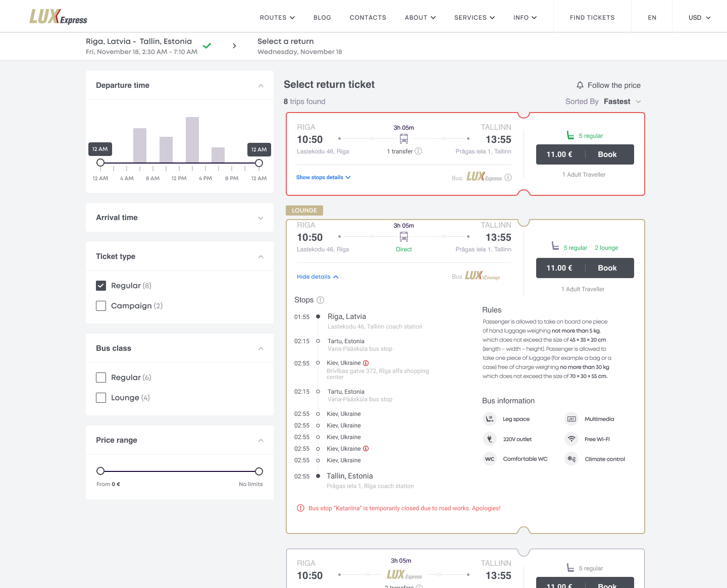
Task: Check the Campaign (2) ticket type
Action: click(101, 306)
